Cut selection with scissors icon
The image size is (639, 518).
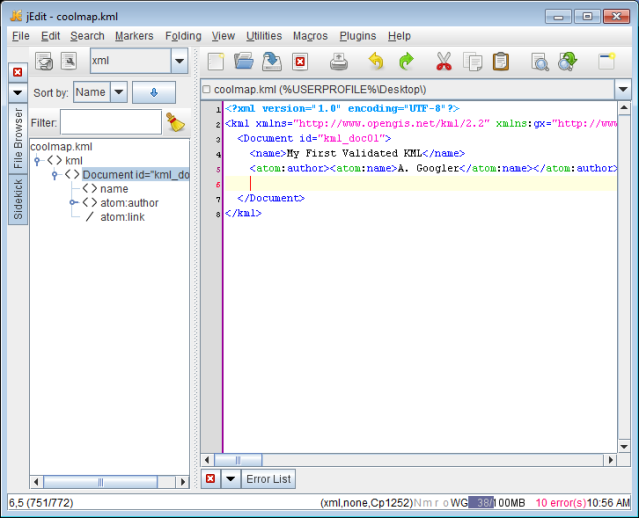[443, 62]
